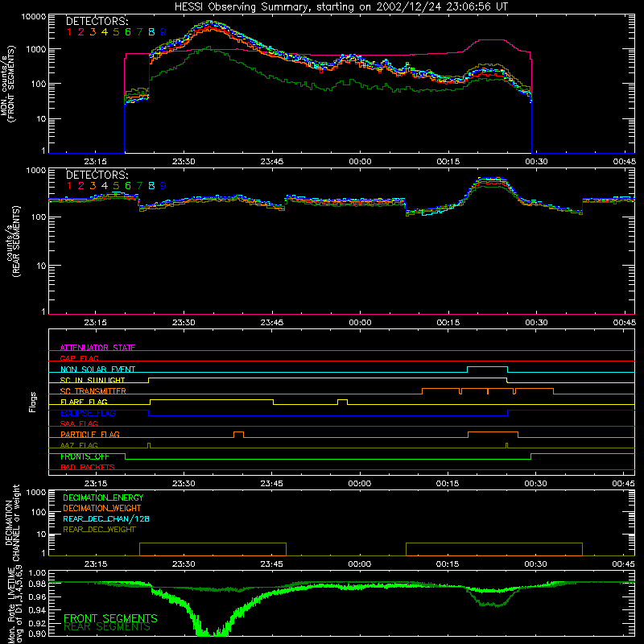This screenshot has width=644, height=644.
Task: Click the DECIMATION_WEIGHT legend entry
Action: [102, 508]
